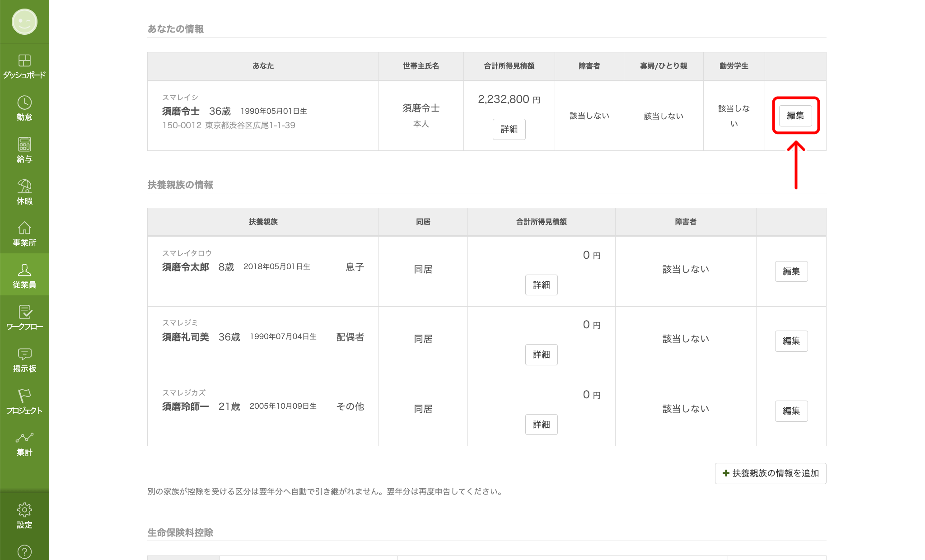Click 編集 in 須磨玲師一 row
The image size is (925, 560).
(791, 411)
